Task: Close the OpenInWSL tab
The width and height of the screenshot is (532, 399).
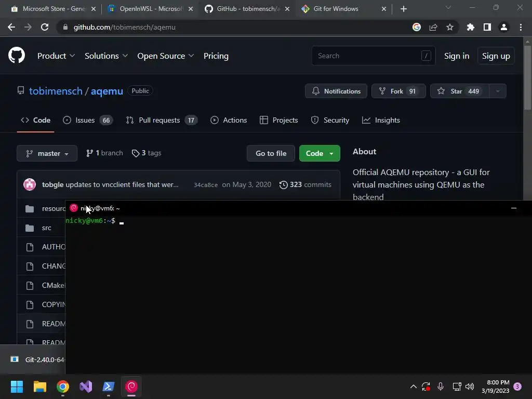Action: 191,9
